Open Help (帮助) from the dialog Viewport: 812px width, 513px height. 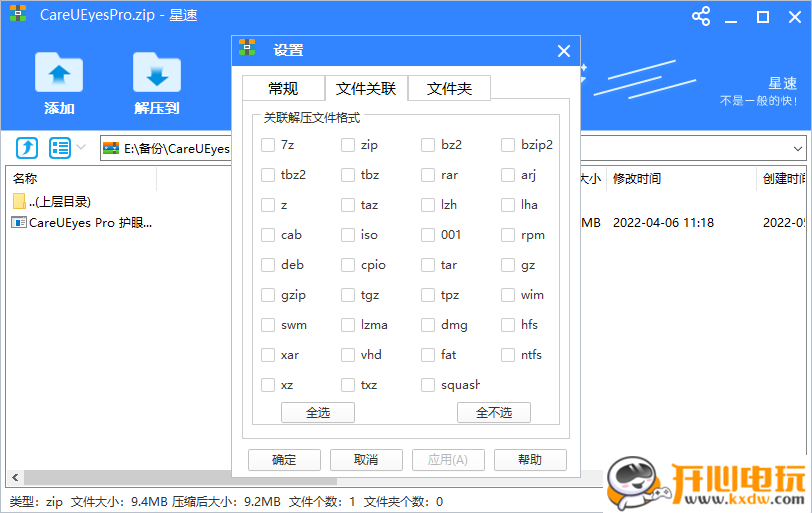coord(530,460)
